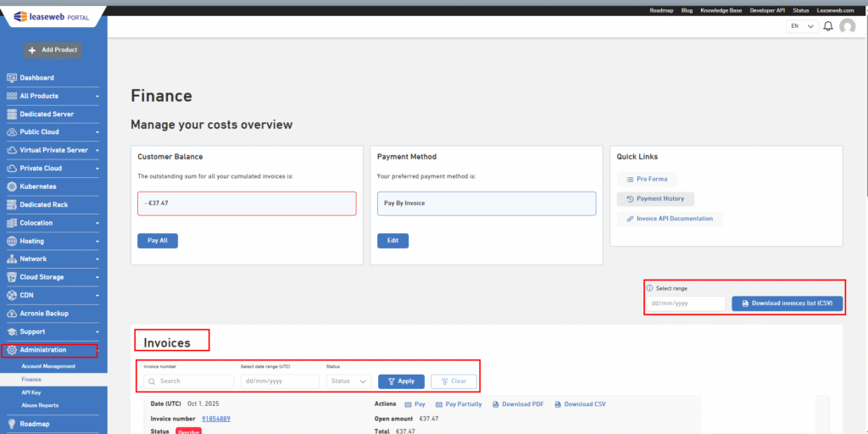Click the Select range info icon

(650, 288)
